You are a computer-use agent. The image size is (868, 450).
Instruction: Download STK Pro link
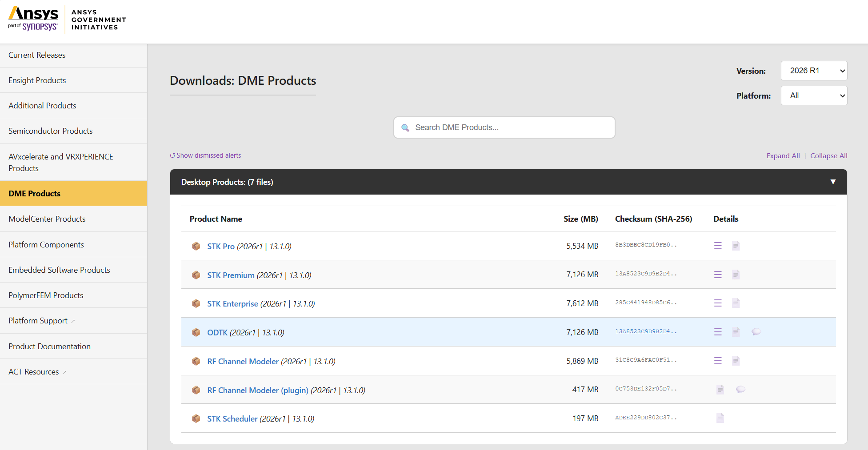pos(221,247)
